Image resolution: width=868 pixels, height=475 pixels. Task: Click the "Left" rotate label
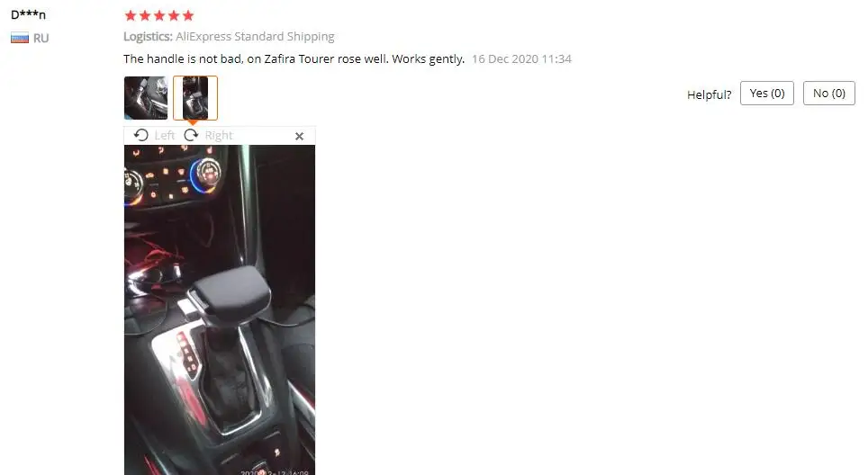click(165, 136)
